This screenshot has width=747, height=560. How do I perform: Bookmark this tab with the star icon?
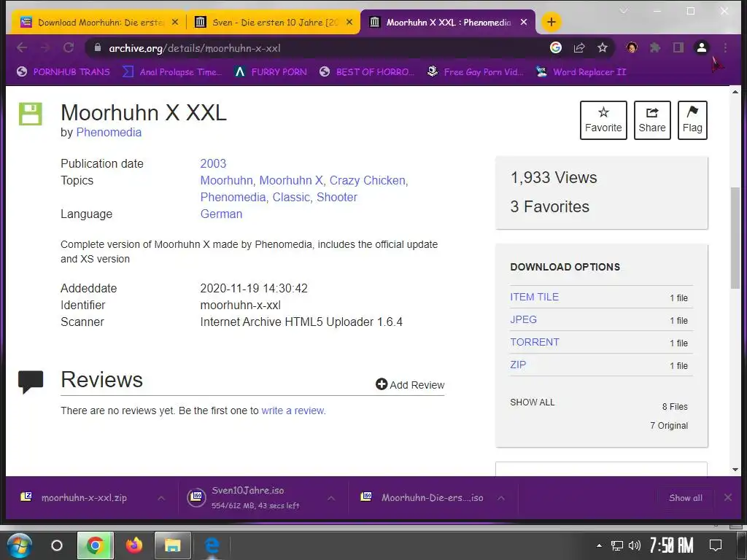603,47
